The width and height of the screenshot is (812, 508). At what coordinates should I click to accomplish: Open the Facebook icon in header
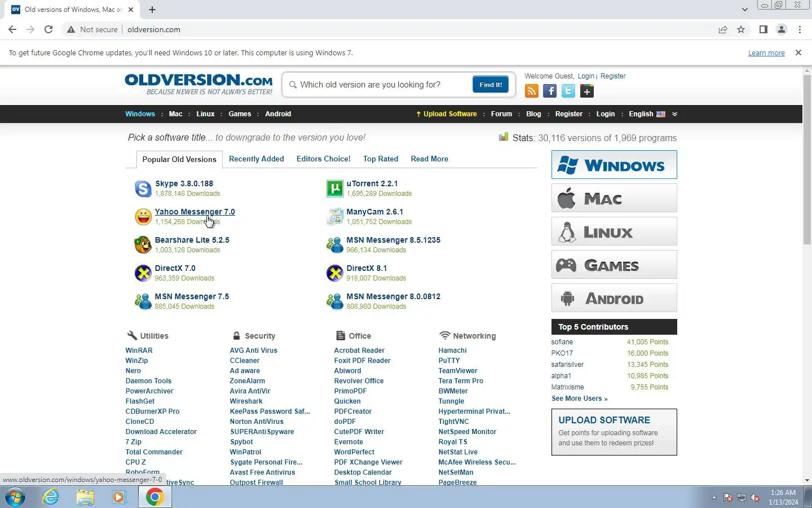pyautogui.click(x=550, y=91)
